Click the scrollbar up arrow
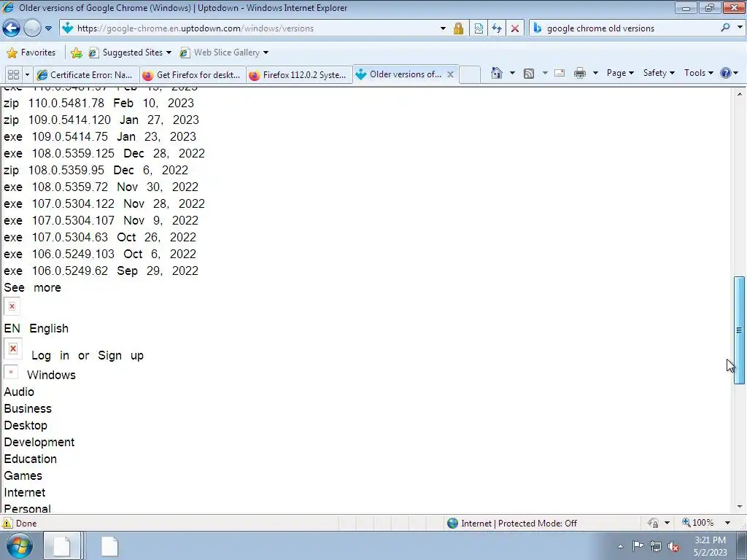 pyautogui.click(x=740, y=94)
